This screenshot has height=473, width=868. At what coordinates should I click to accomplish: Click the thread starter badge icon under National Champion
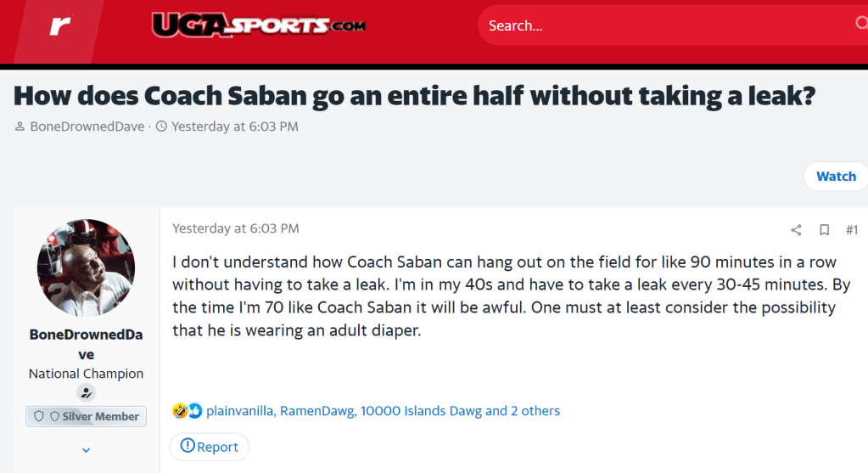(86, 392)
